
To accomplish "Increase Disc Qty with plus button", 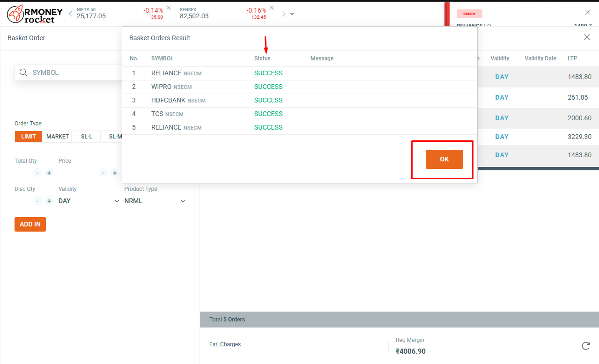I will (x=49, y=201).
